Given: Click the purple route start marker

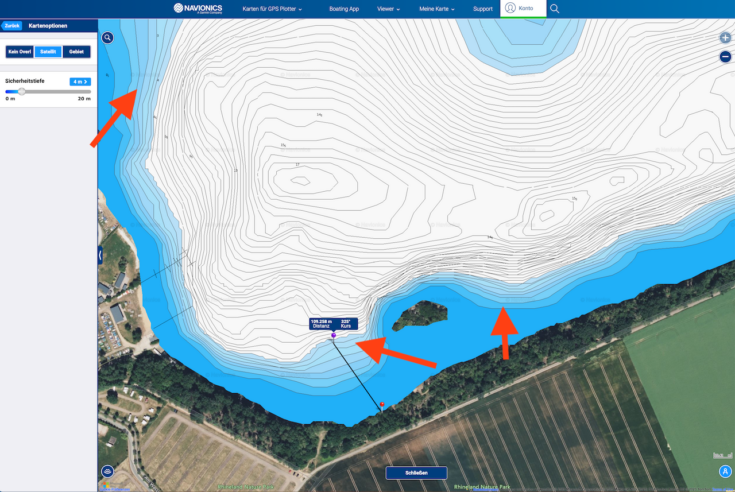Looking at the screenshot, I should pos(333,335).
